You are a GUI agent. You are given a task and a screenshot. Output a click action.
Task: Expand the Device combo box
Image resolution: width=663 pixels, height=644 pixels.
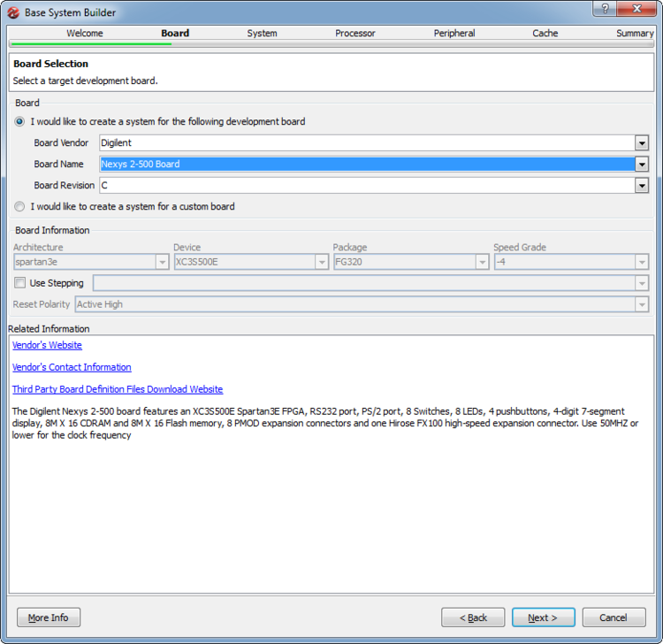coord(322,262)
